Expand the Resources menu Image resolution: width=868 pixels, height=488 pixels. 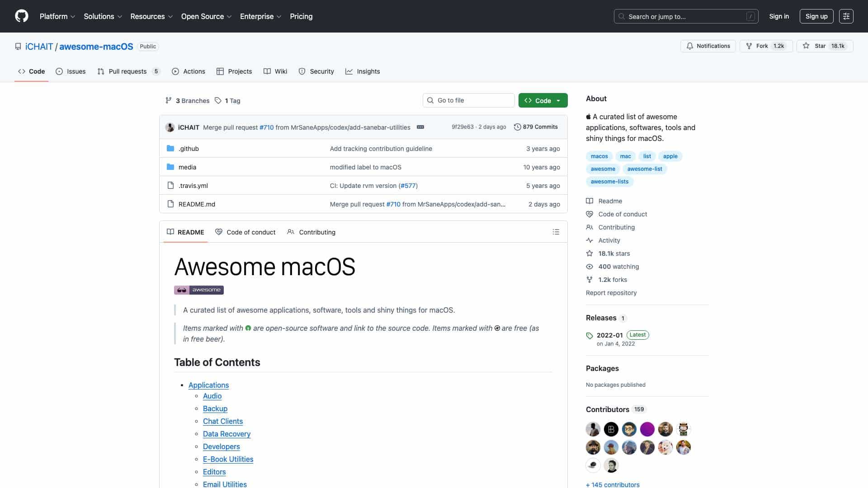(x=151, y=16)
